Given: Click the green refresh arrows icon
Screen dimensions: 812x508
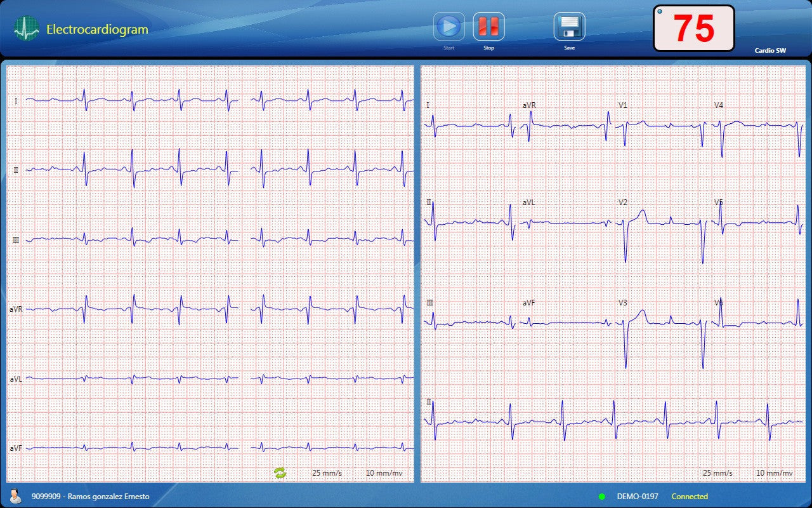Looking at the screenshot, I should 280,472.
